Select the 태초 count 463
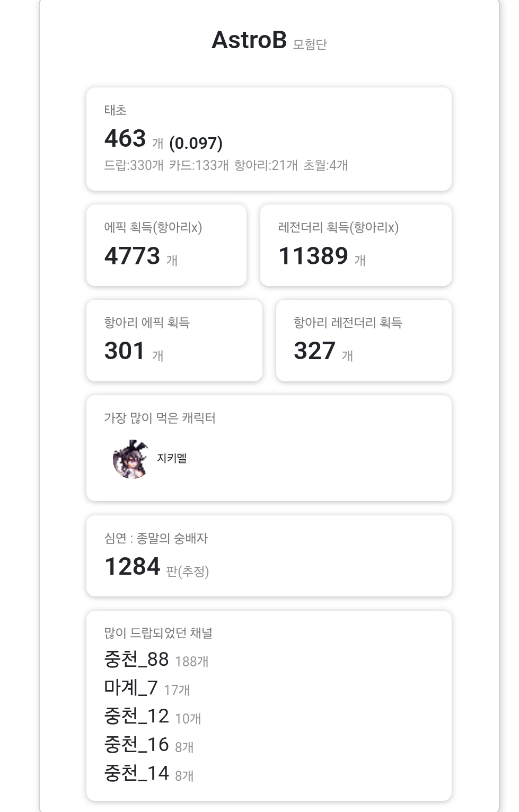This screenshot has width=519, height=812. pos(125,139)
